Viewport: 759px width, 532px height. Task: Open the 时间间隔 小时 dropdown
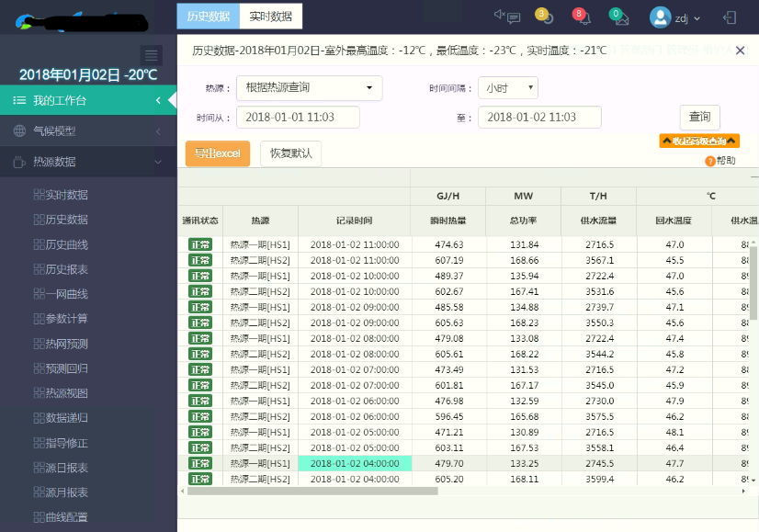point(507,88)
